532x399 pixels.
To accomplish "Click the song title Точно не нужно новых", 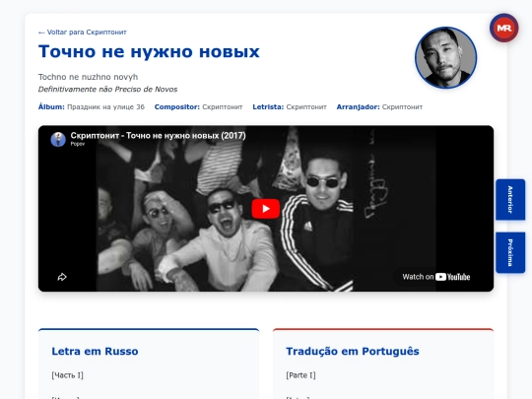I will (x=149, y=52).
